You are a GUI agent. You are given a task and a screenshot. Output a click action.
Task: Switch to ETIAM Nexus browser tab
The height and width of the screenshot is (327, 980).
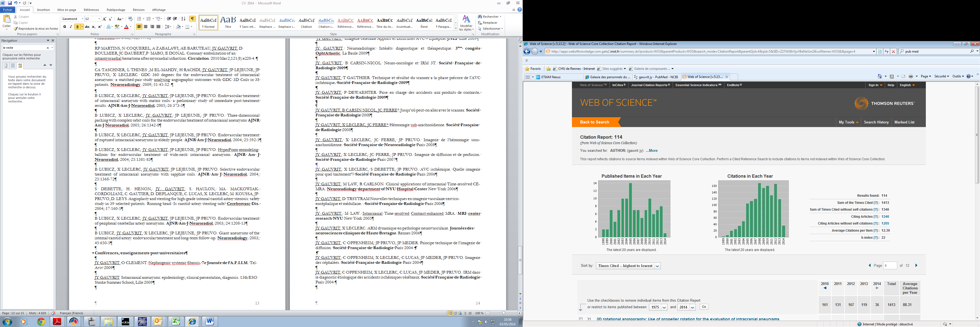[559, 77]
